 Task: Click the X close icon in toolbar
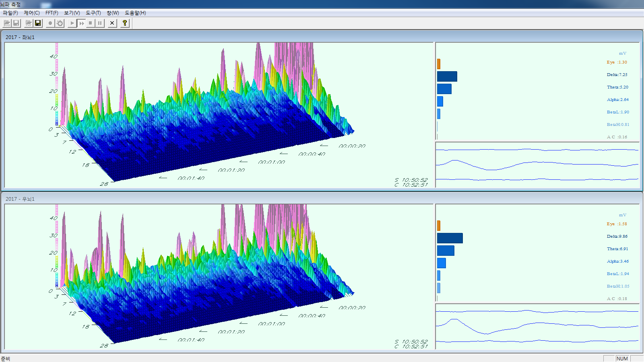112,23
